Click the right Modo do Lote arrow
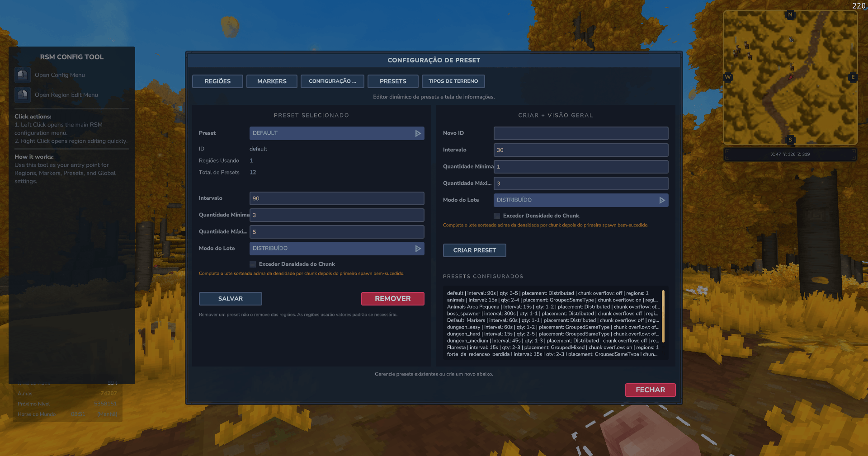The height and width of the screenshot is (456, 868). coord(662,200)
